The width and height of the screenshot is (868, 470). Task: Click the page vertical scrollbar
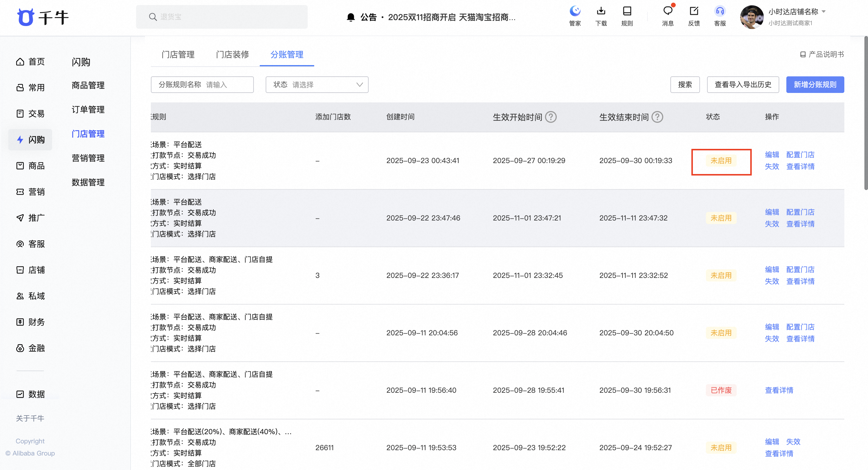pos(865,113)
